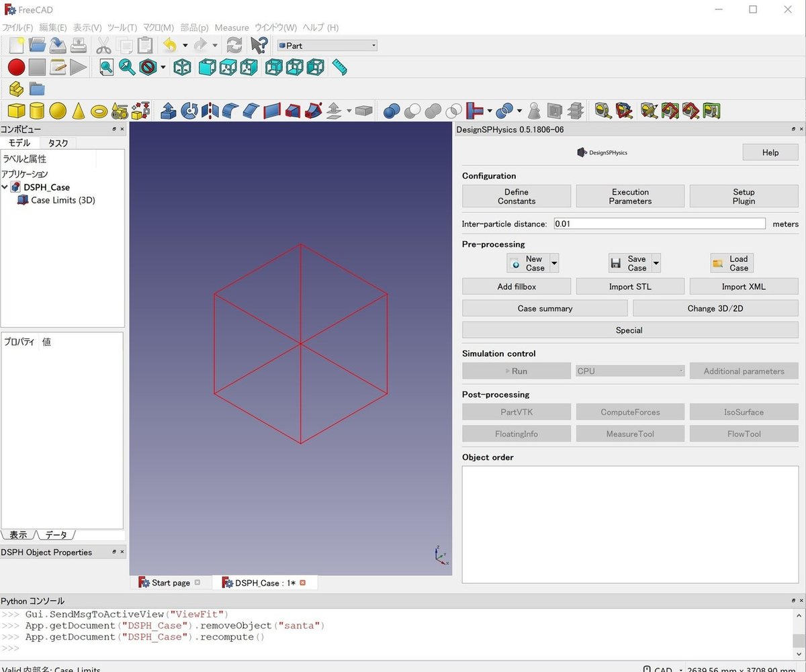The height and width of the screenshot is (672, 806).
Task: Click Fit All zoom icon
Action: pos(106,67)
